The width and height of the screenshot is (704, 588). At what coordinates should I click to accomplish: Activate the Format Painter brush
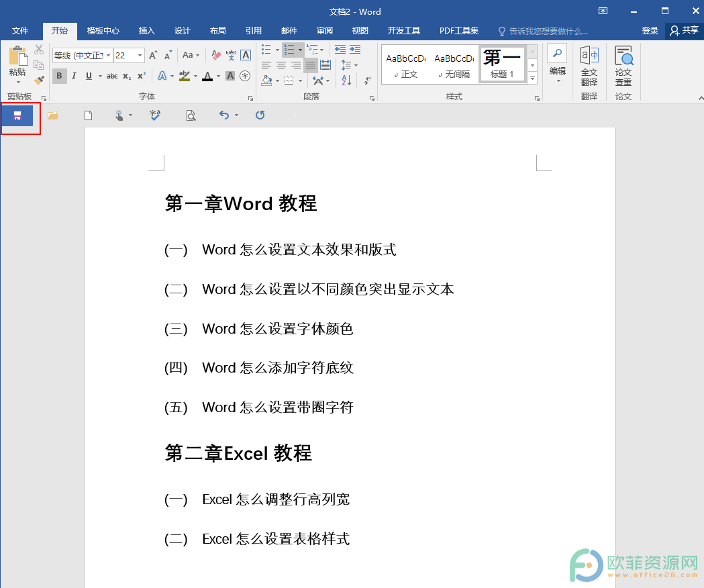(x=39, y=81)
